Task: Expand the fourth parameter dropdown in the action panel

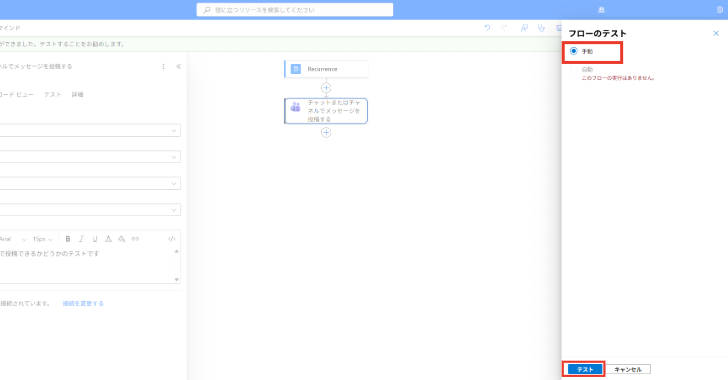Action: coord(174,210)
